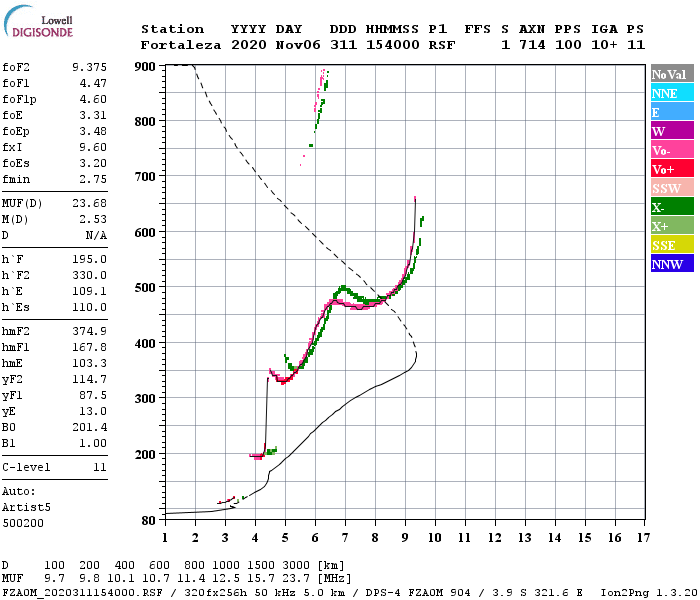Click the MUF(D) value 23.68
Image resolution: width=700 pixels, height=600 pixels.
tap(89, 203)
